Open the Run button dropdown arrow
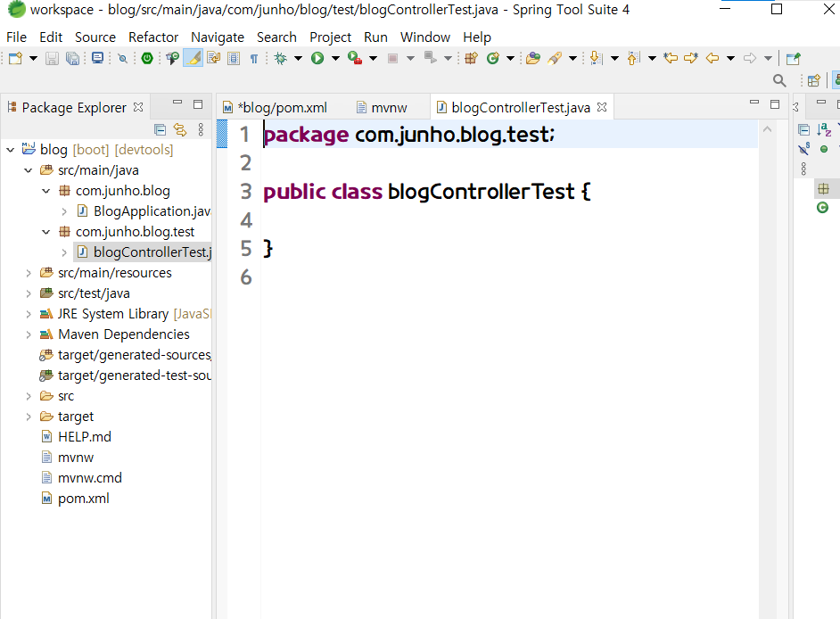840x619 pixels. (335, 58)
